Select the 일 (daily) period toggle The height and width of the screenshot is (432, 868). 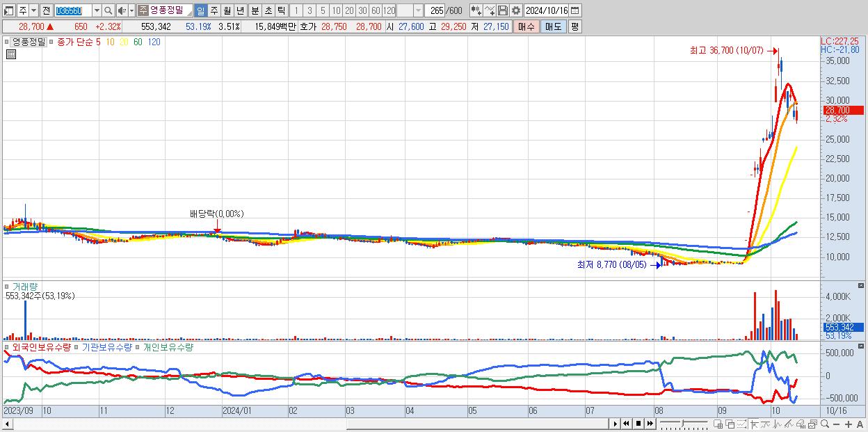click(200, 10)
